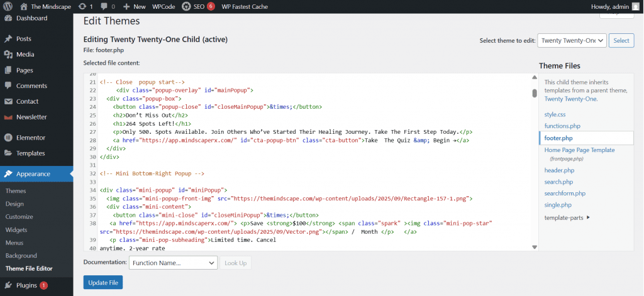Open the comments bubble icon in admin bar

click(x=104, y=6)
